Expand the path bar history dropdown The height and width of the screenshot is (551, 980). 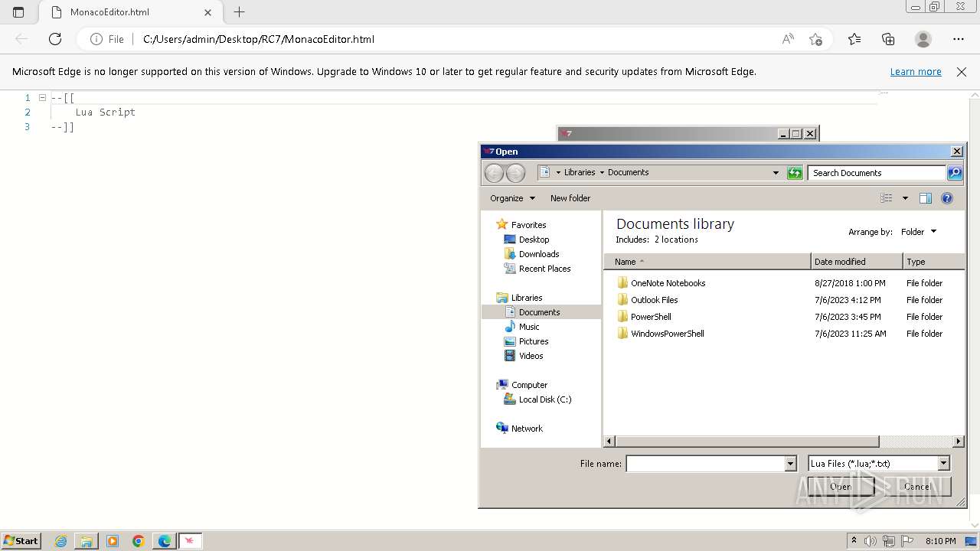tap(776, 173)
